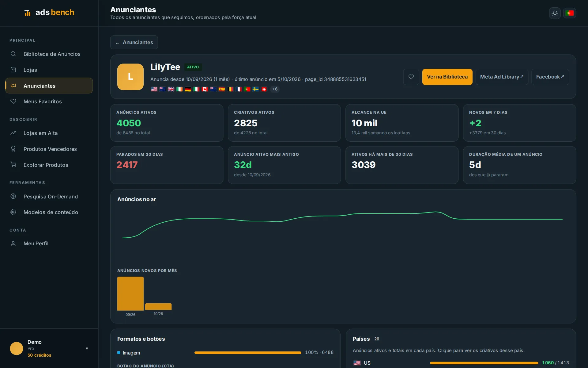Click the Modelos de conteúdo chip icon
The height and width of the screenshot is (368, 588).
13,212
